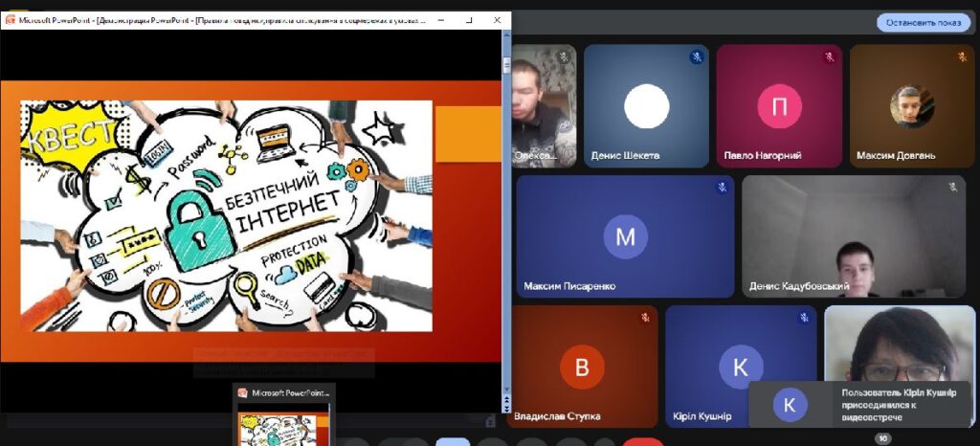Close the PowerPoint slideshow window

tap(498, 19)
